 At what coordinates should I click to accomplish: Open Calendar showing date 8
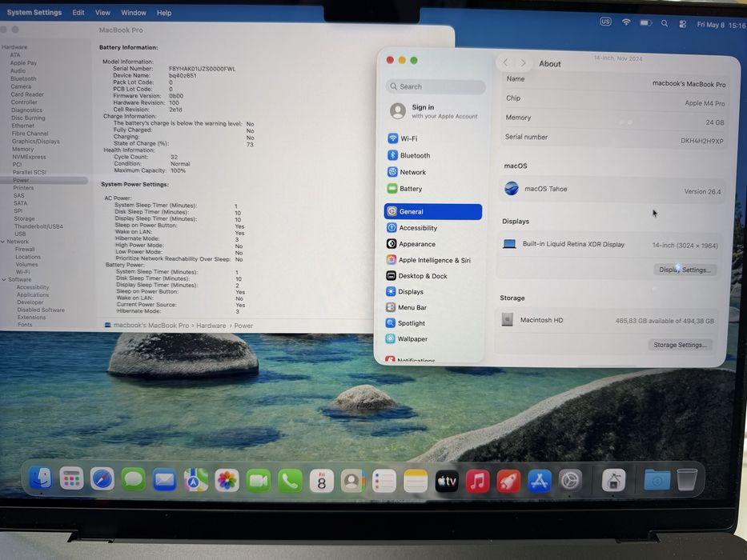(322, 482)
